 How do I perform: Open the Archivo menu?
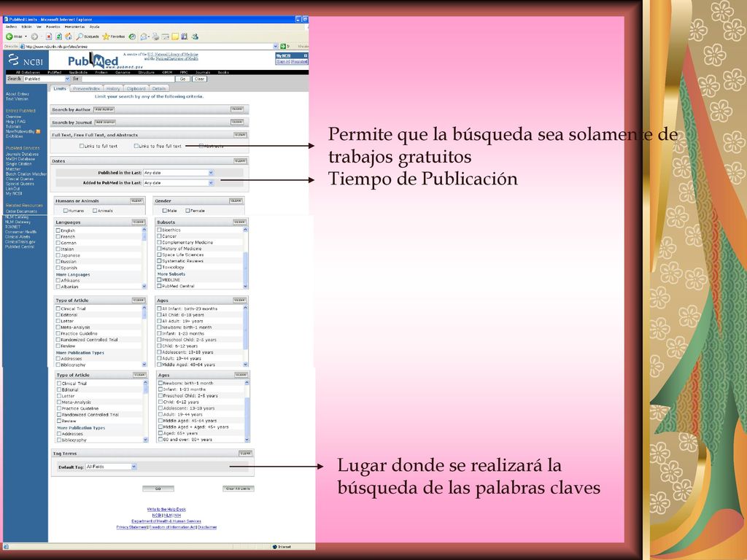pos(11,27)
